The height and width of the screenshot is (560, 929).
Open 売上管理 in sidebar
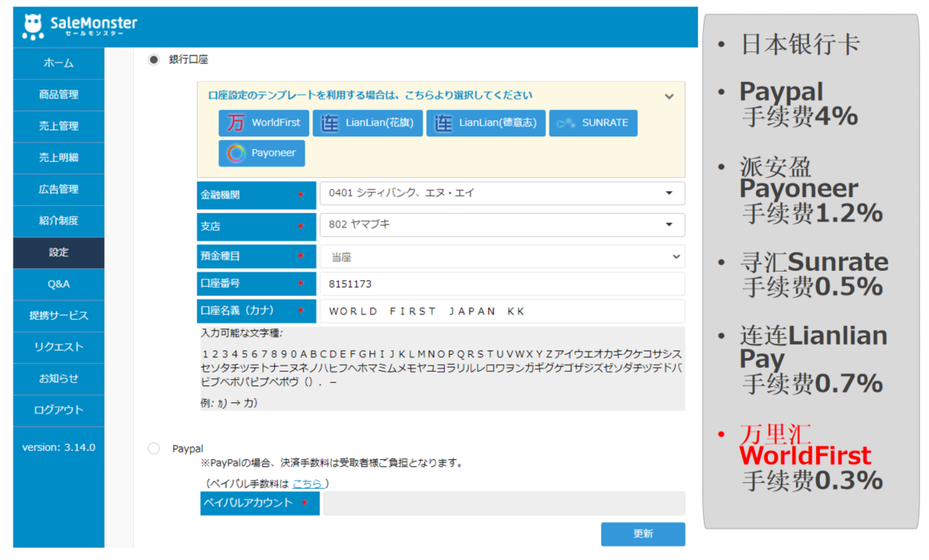tap(59, 126)
